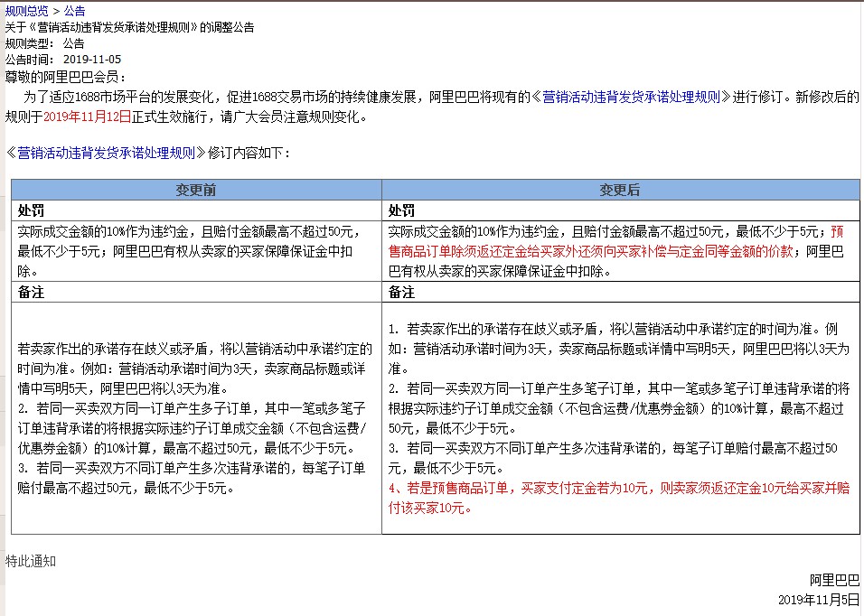
Task: Click the 变更前 column header
Action: pyautogui.click(x=196, y=190)
